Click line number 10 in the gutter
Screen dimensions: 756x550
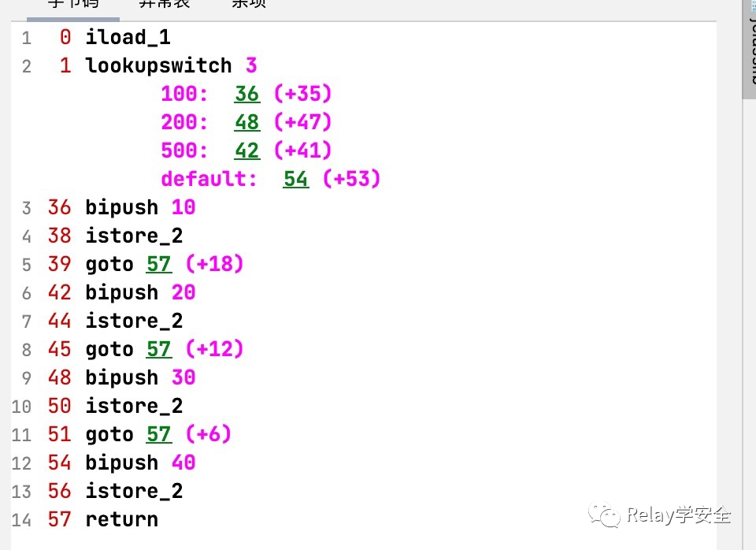coord(22,407)
